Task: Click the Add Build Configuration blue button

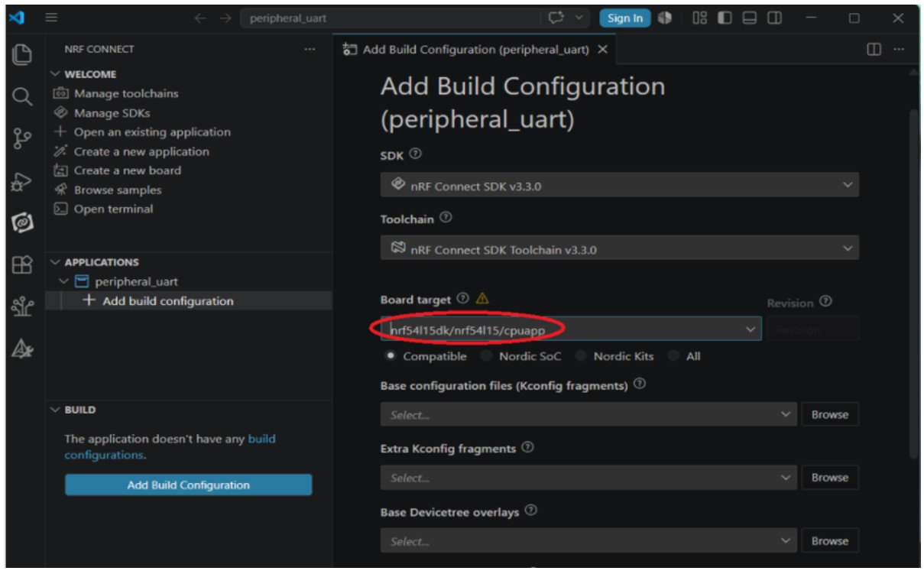Action: 188,485
